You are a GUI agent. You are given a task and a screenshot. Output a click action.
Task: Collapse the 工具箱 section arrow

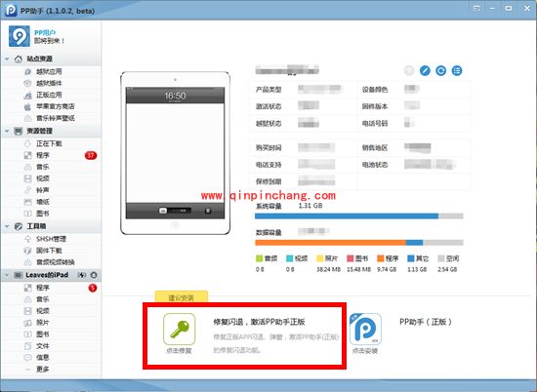click(7, 226)
